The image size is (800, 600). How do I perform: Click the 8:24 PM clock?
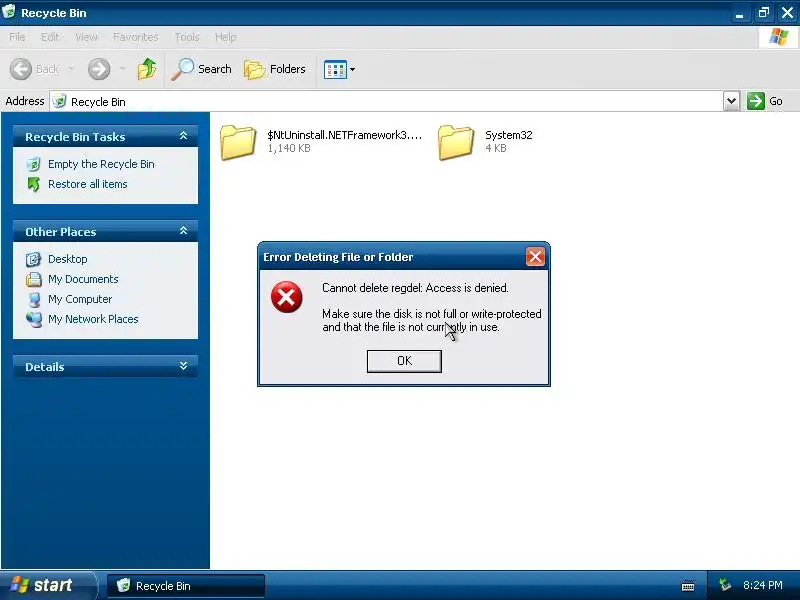tap(763, 585)
